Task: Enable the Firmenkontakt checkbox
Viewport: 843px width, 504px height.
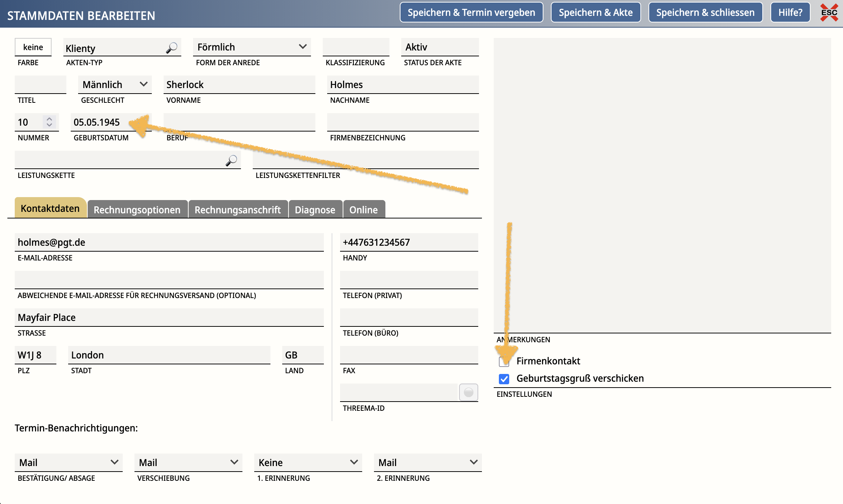Action: point(504,361)
